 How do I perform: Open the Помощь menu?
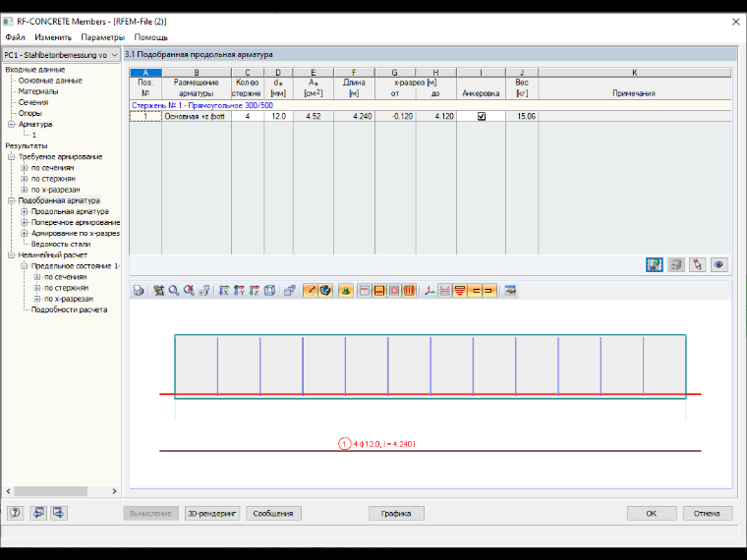pos(151,37)
